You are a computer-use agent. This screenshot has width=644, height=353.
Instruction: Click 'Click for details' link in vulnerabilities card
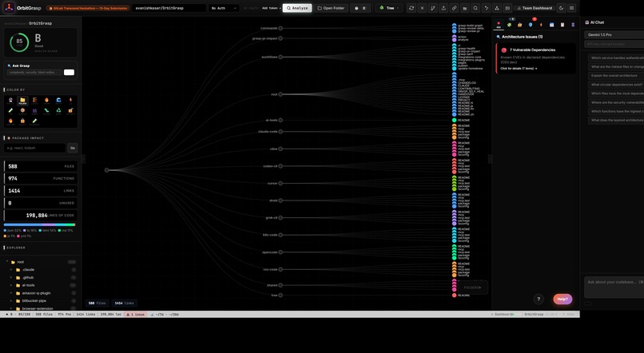519,69
